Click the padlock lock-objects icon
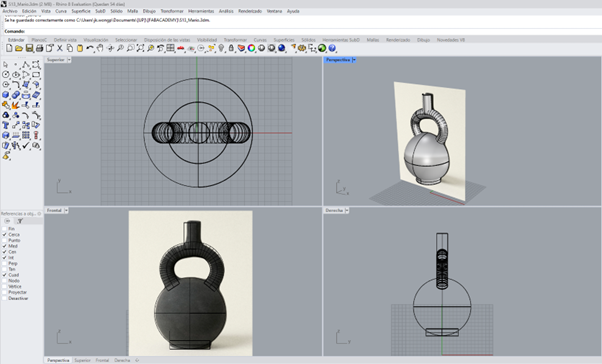This screenshot has width=602, height=364. pyautogui.click(x=231, y=48)
